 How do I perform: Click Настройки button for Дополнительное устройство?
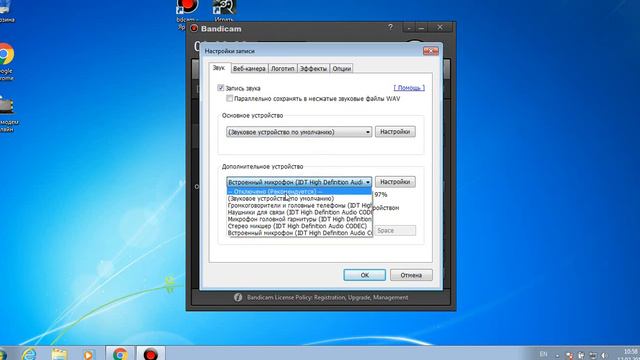coord(395,182)
